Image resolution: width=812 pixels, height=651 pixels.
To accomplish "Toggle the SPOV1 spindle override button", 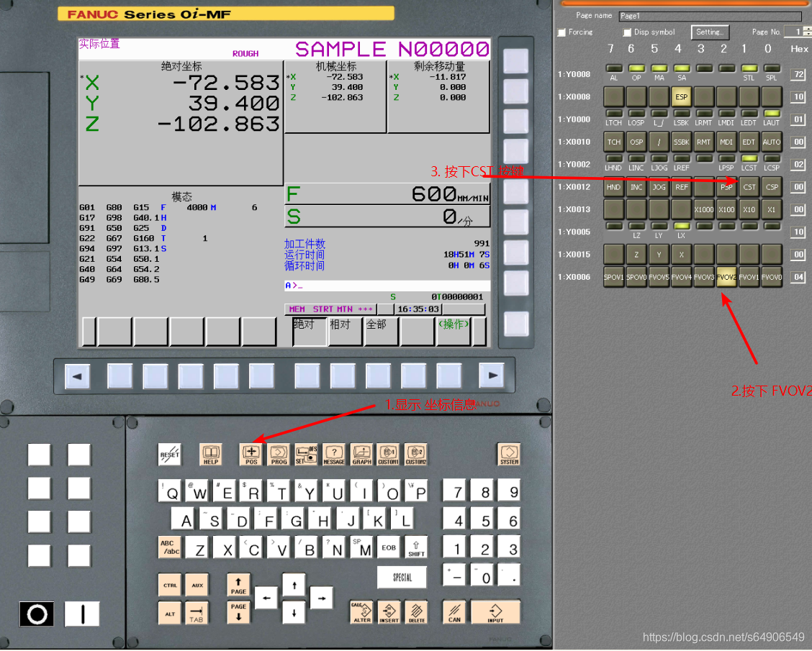I will 613,277.
